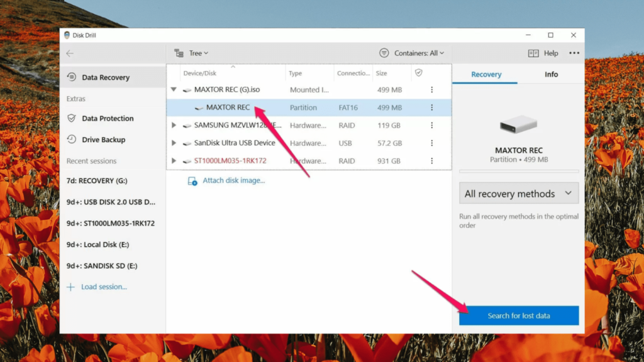
Task: Select the Data Protection shield icon
Action: coord(72,118)
